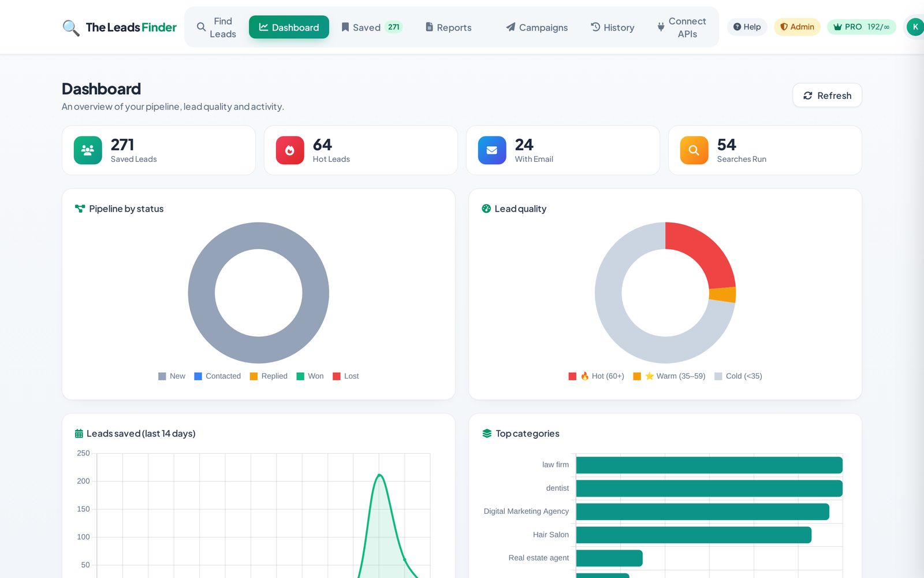Toggle the Won legend item
The width and height of the screenshot is (924, 578).
tap(310, 376)
